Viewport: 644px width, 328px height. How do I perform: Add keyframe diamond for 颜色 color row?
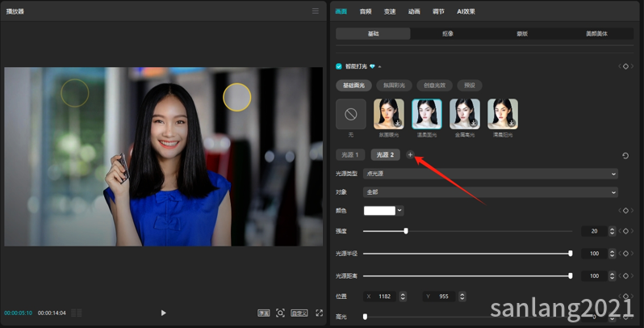[x=625, y=211]
